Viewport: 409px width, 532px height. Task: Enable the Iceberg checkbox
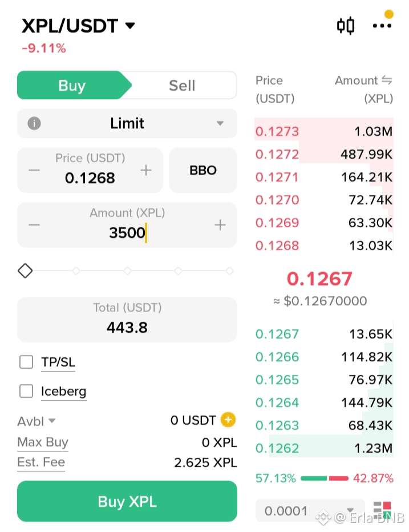pyautogui.click(x=26, y=391)
